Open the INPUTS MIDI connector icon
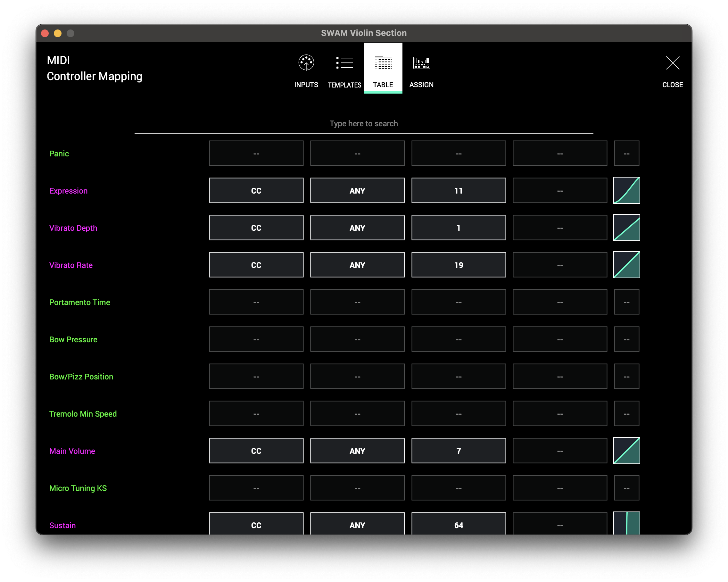 pos(306,63)
